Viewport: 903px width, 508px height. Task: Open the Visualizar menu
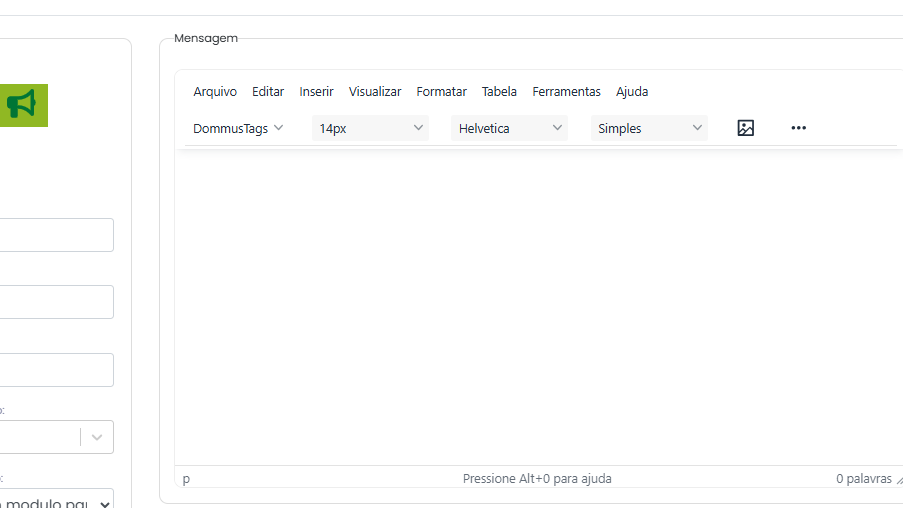[x=375, y=91]
